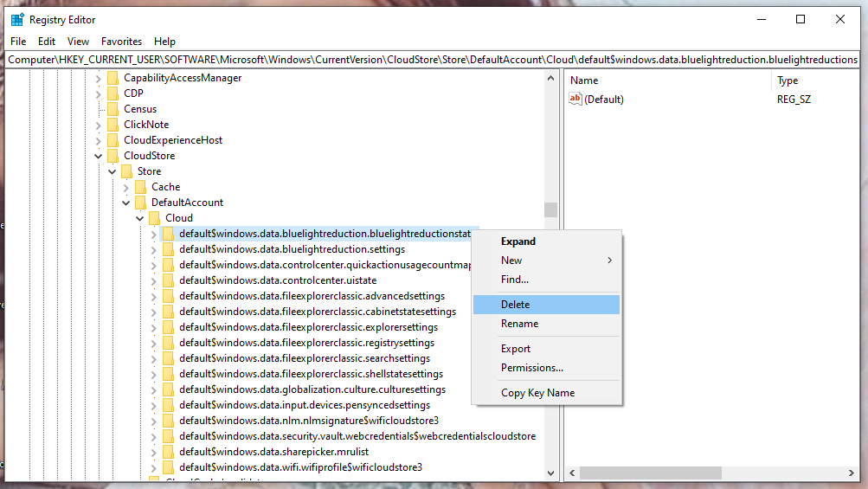Screen dimensions: 868x489
Task: Click the Census folder icon
Action: pyautogui.click(x=113, y=109)
